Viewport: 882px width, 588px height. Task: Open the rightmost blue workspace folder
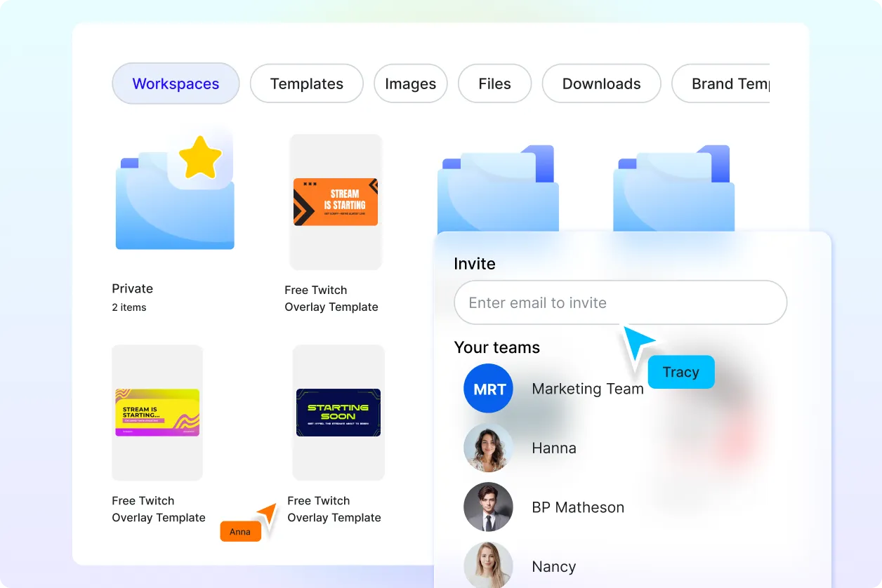click(673, 188)
